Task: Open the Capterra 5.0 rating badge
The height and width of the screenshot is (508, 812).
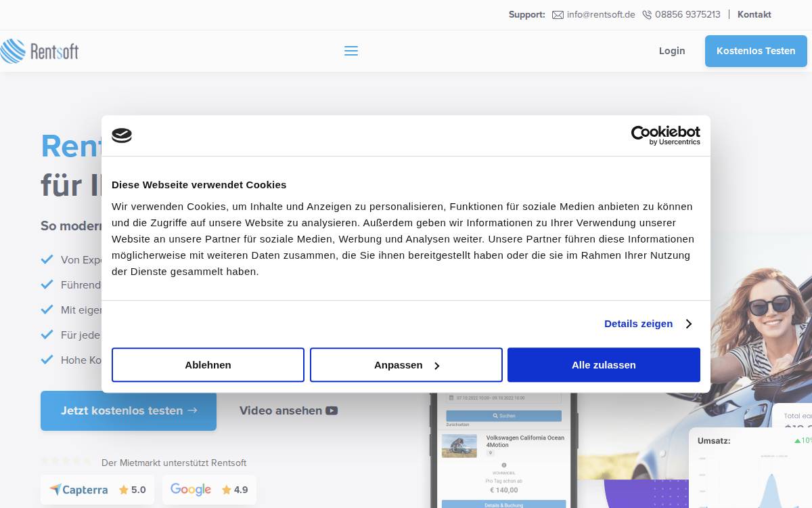Action: coord(97,489)
